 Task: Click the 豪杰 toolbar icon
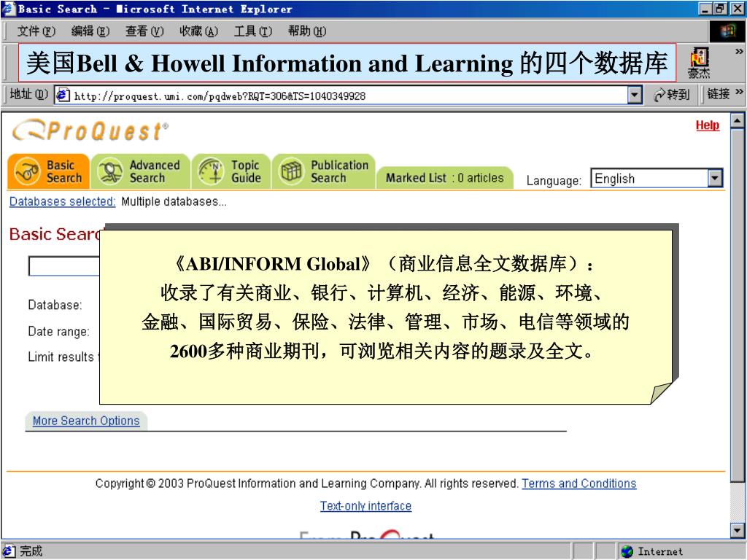point(698,63)
